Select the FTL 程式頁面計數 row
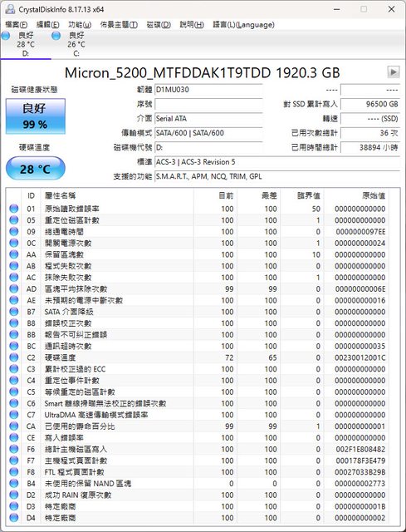This screenshot has width=406, height=532. (198, 472)
